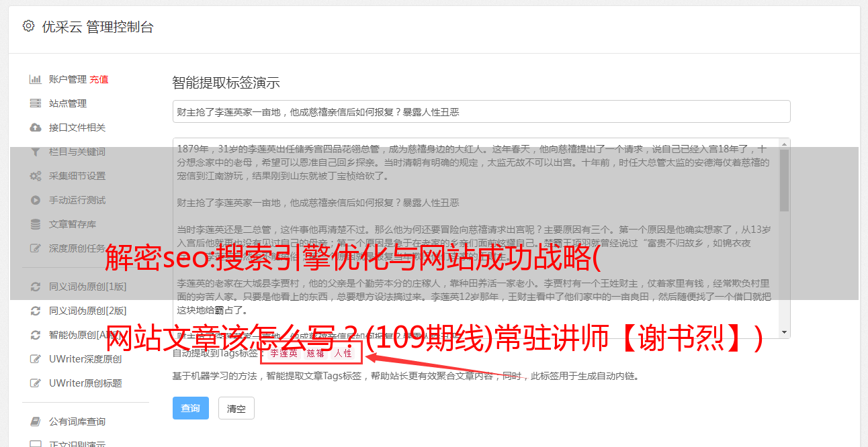The image size is (868, 447).
Task: Select the UWriter深度原创 edit icon
Action: click(36, 359)
